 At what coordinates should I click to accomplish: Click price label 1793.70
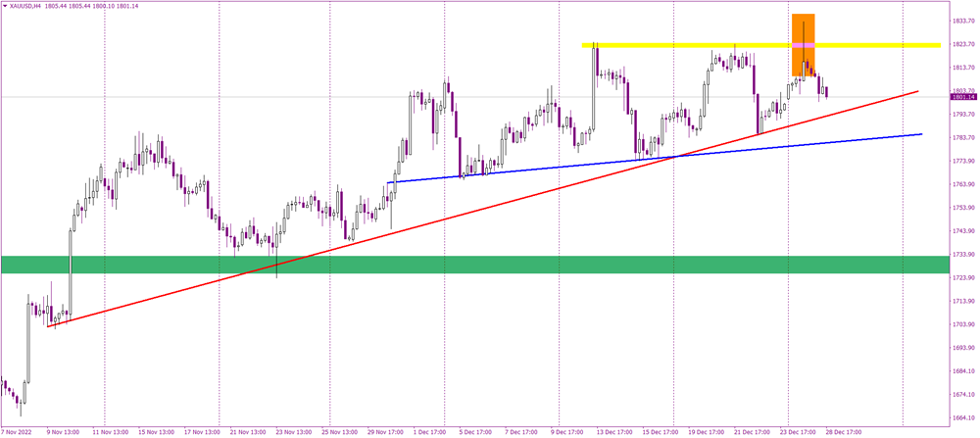(962, 115)
